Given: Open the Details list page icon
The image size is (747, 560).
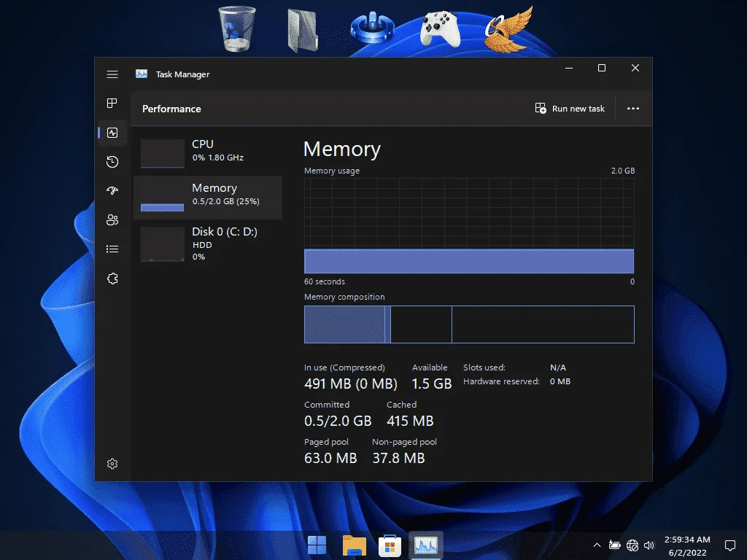Looking at the screenshot, I should [x=112, y=249].
